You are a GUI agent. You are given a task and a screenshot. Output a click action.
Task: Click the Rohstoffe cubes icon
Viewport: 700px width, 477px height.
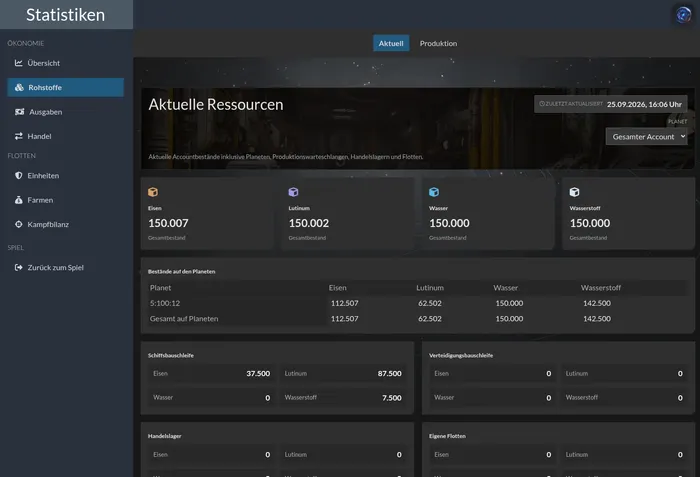point(19,88)
